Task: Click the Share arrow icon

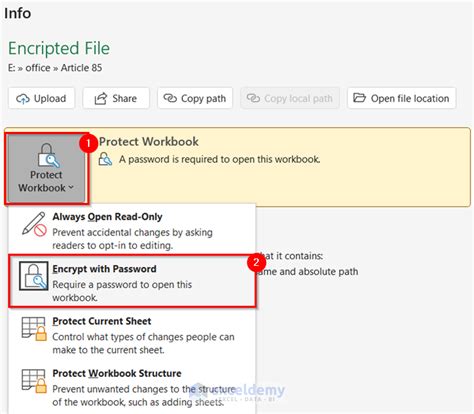Action: point(100,98)
